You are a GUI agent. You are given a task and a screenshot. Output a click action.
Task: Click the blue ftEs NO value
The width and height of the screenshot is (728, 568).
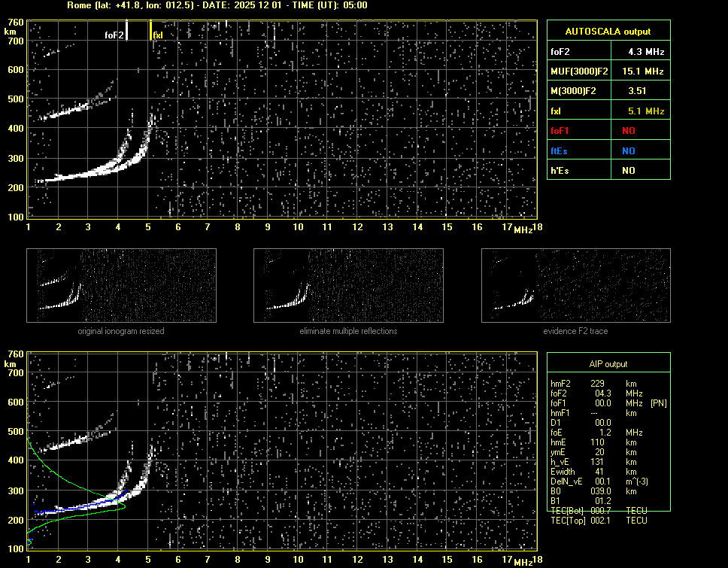point(628,150)
